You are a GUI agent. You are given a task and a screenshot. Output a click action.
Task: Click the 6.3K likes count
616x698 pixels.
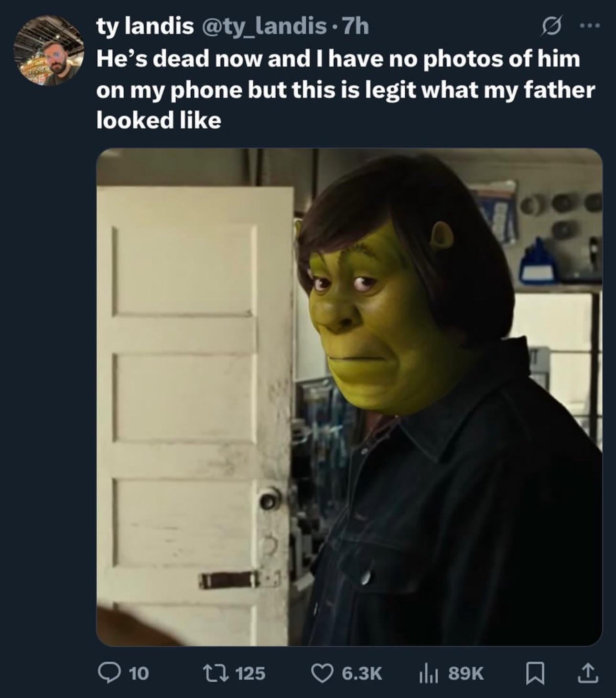(x=362, y=673)
